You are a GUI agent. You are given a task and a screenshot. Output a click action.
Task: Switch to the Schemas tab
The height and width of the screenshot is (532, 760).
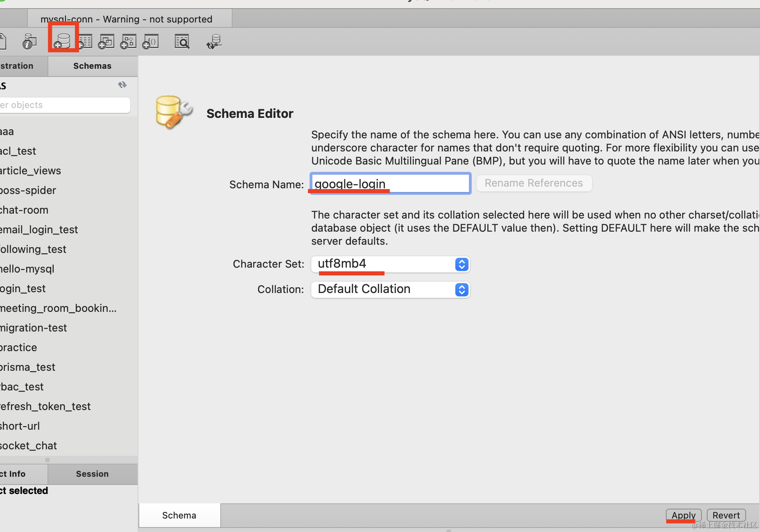click(93, 66)
